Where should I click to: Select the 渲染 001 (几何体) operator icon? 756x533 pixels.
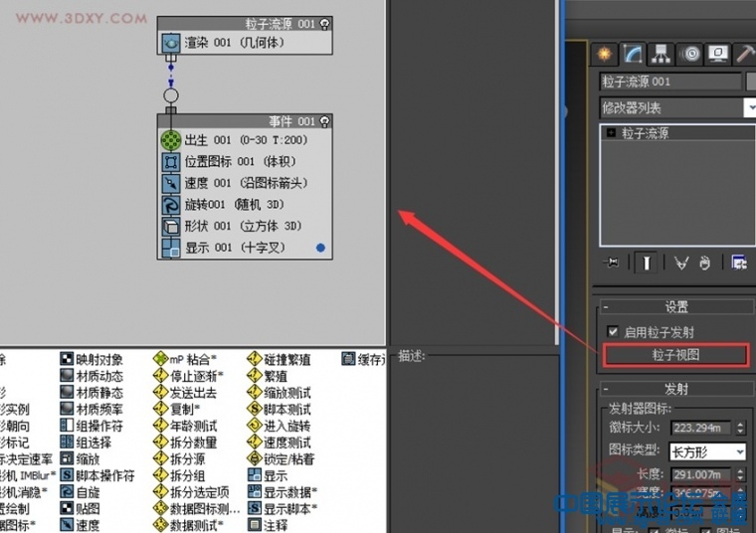(170, 43)
